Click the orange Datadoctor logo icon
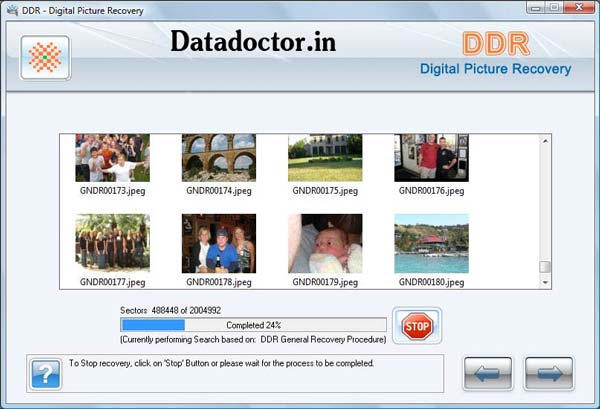This screenshot has width=600, height=409. coord(45,58)
